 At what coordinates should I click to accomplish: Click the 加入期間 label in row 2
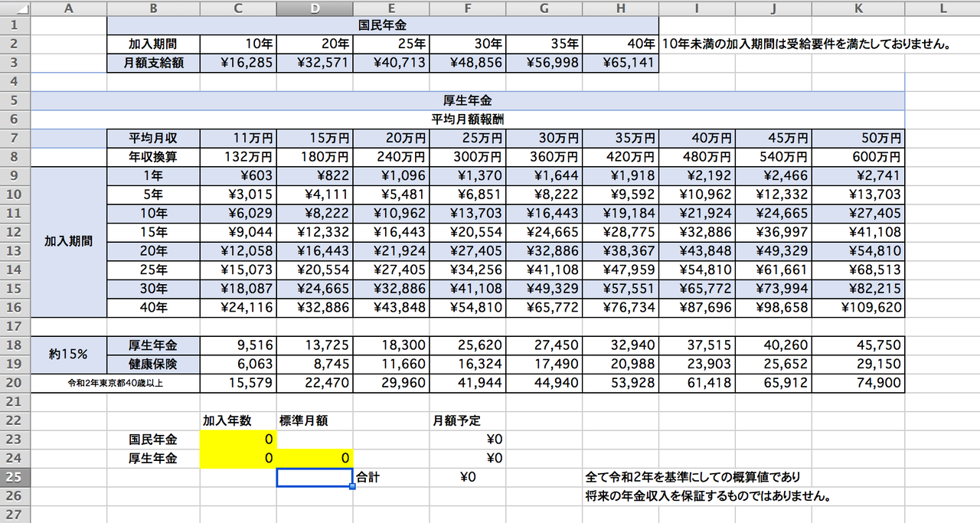click(x=154, y=44)
